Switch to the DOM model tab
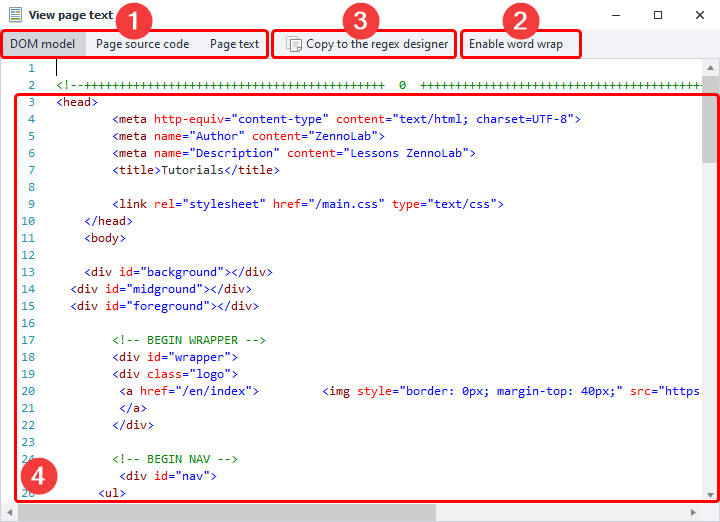 point(43,44)
